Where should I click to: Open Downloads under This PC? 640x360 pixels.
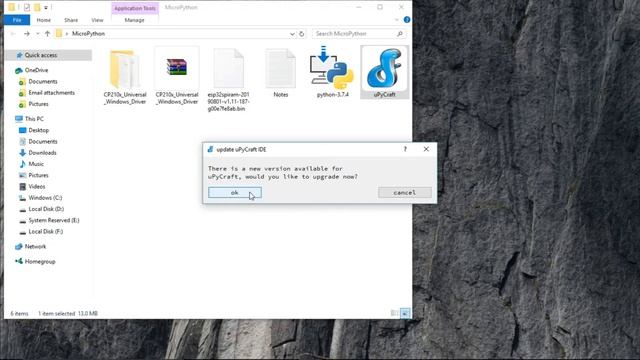click(x=42, y=153)
